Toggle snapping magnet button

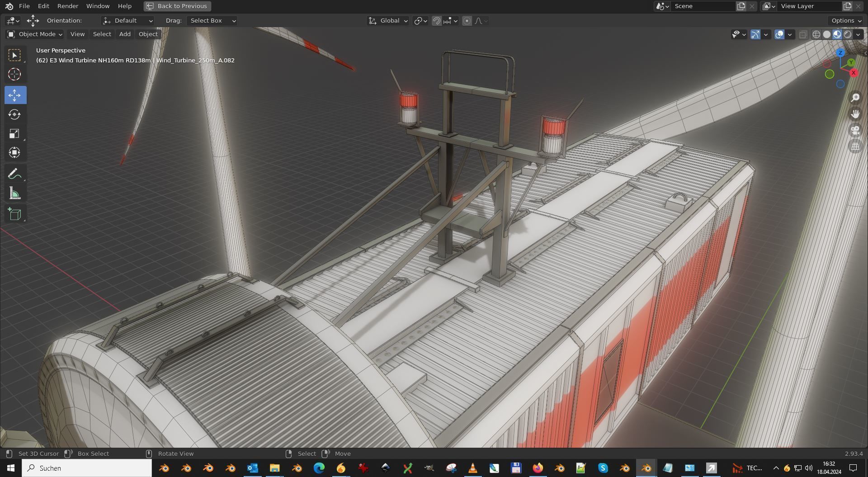click(437, 21)
